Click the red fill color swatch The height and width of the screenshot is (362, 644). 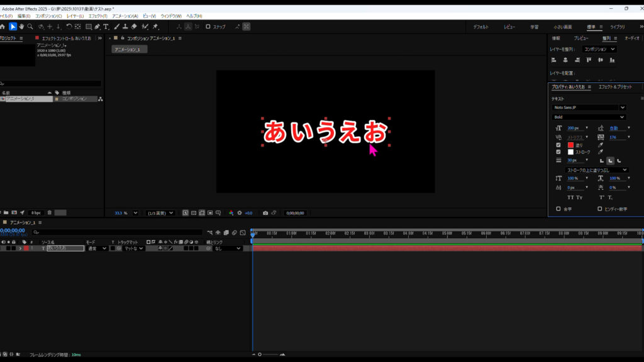tap(570, 145)
